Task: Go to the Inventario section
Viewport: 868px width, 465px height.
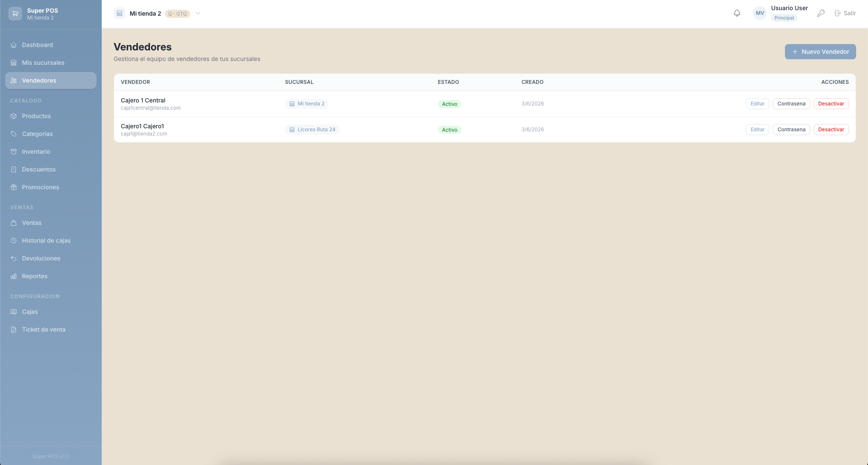Action: click(x=36, y=152)
